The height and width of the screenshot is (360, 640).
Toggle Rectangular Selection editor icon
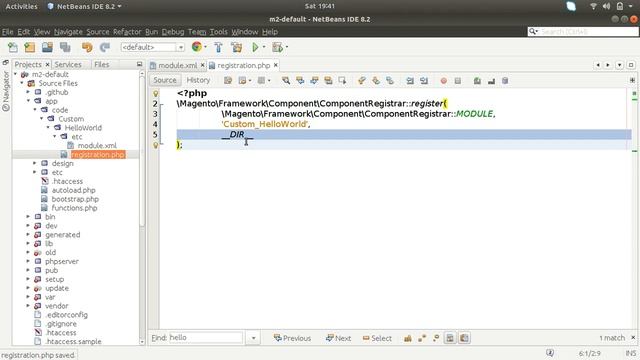coord(342,80)
